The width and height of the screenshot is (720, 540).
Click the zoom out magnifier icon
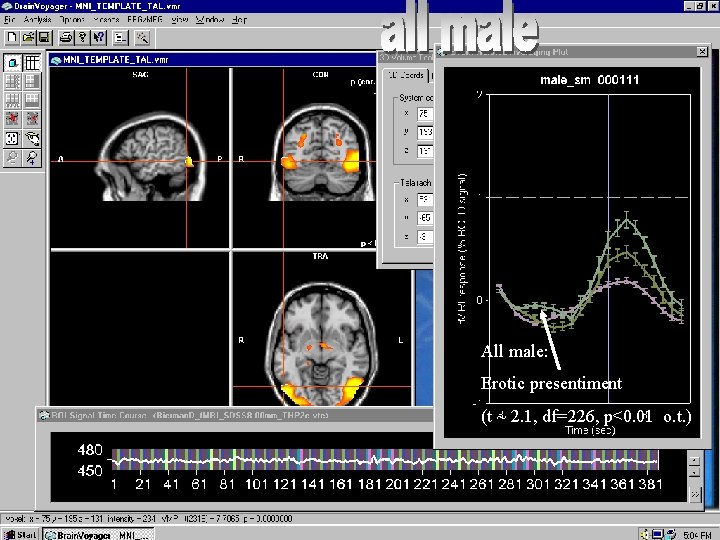click(x=13, y=158)
